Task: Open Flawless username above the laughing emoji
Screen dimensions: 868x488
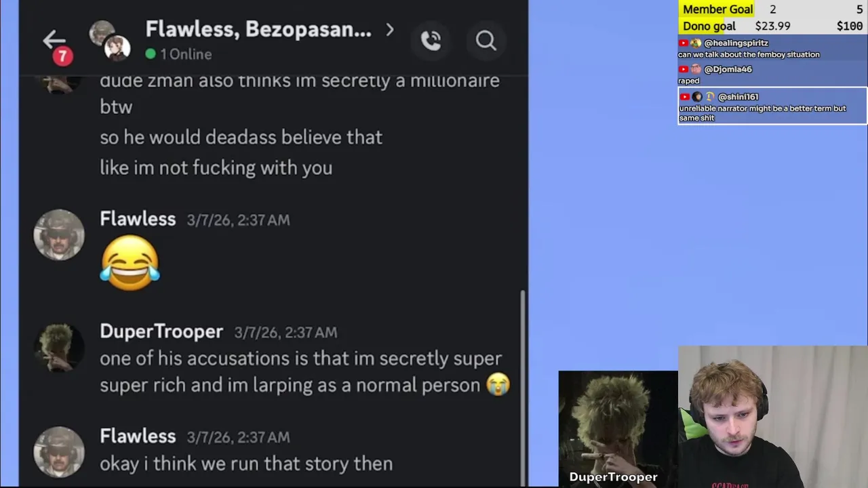Action: point(138,219)
